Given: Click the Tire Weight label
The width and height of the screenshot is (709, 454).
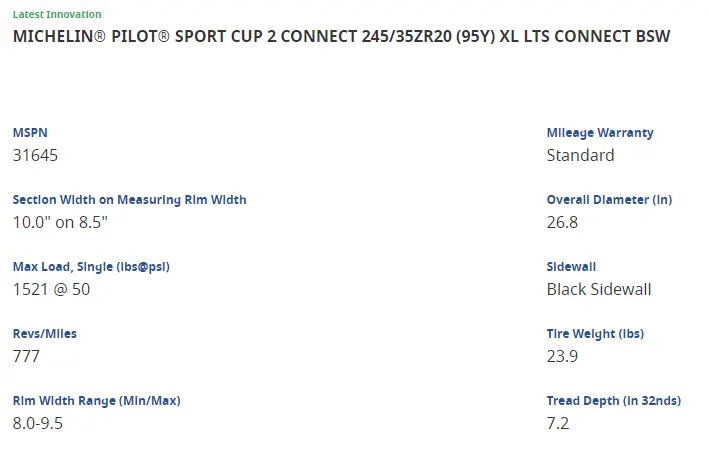Looking at the screenshot, I should (x=595, y=334).
